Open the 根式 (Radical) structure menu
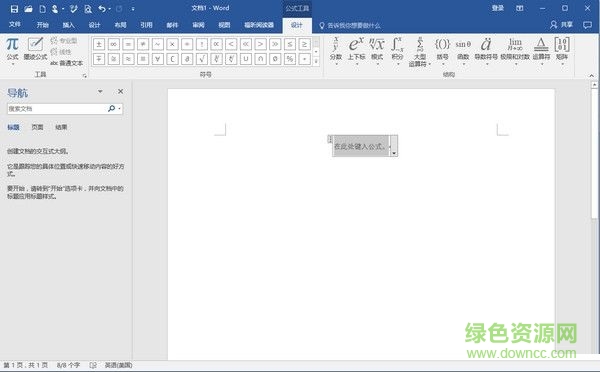This screenshot has width=600, height=372. 377,51
